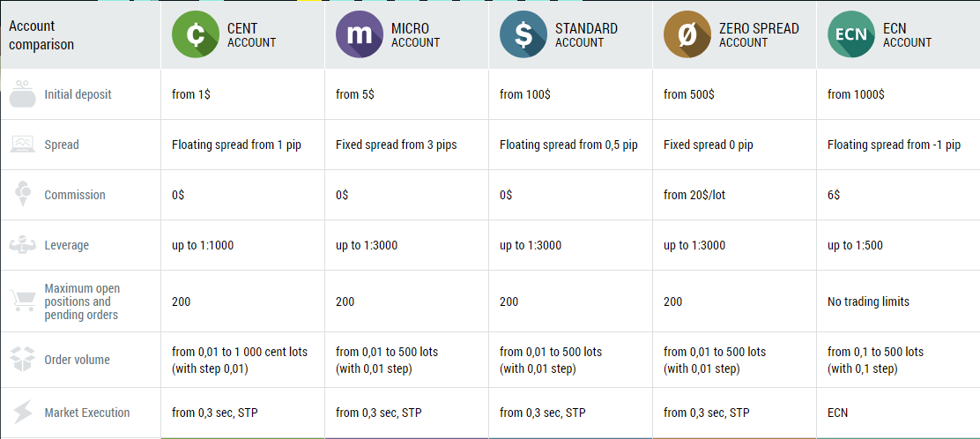Click the Order volume box icon
Image resolution: width=980 pixels, height=439 pixels.
23,360
